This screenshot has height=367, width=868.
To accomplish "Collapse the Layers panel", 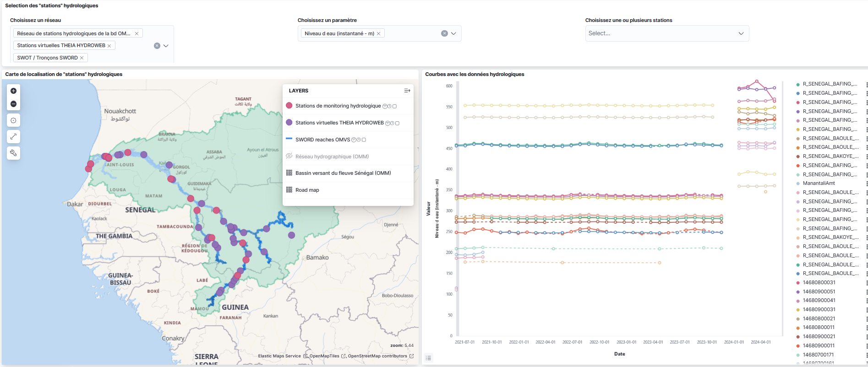I will [x=407, y=91].
